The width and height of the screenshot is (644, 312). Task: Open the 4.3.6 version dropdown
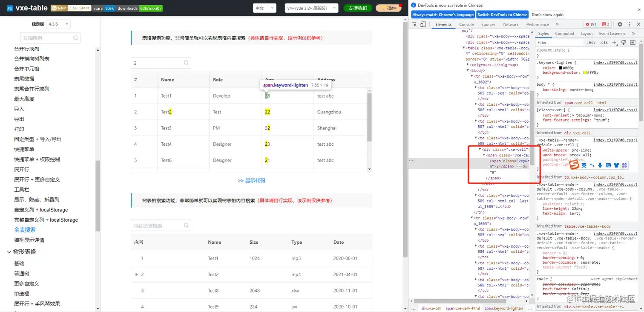click(58, 24)
